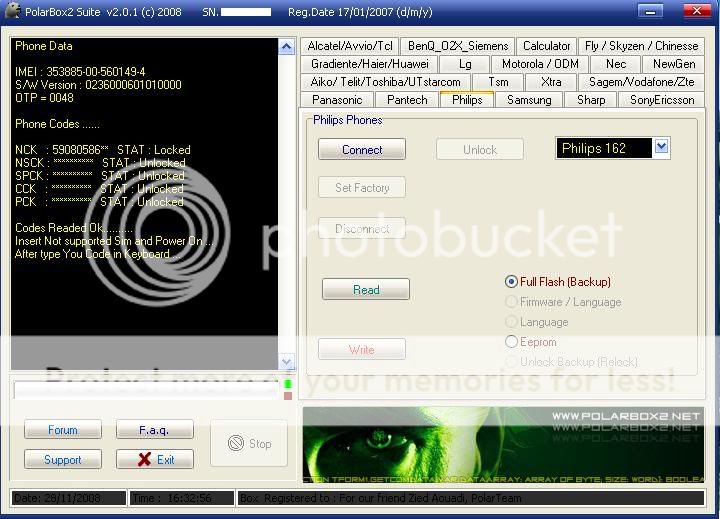Click the Codes Readed Ok line
Screen dimensions: 720x519
tap(73, 228)
